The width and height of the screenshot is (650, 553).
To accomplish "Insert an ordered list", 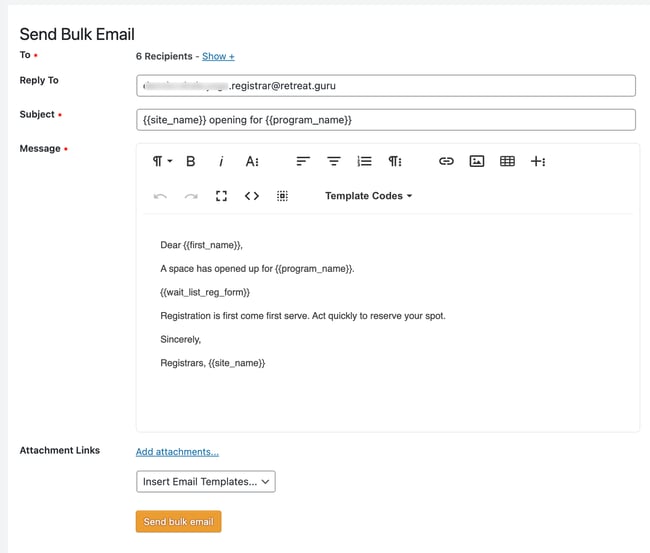I will [364, 161].
